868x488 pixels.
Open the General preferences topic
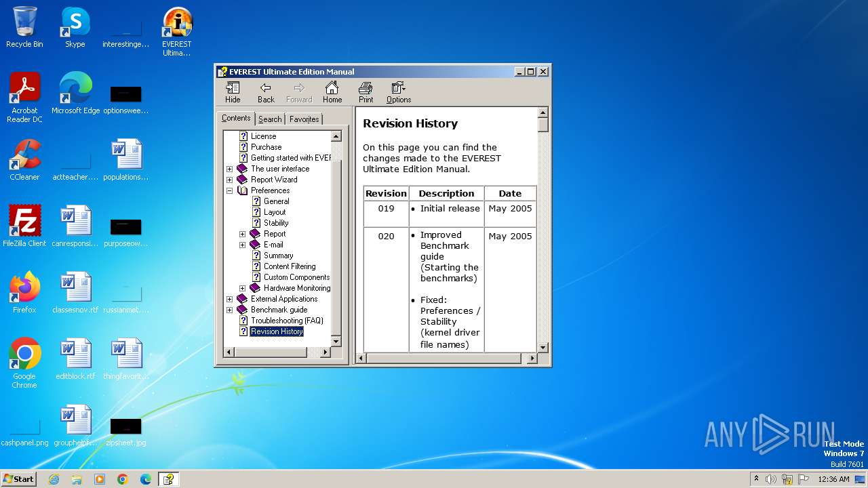(x=276, y=201)
